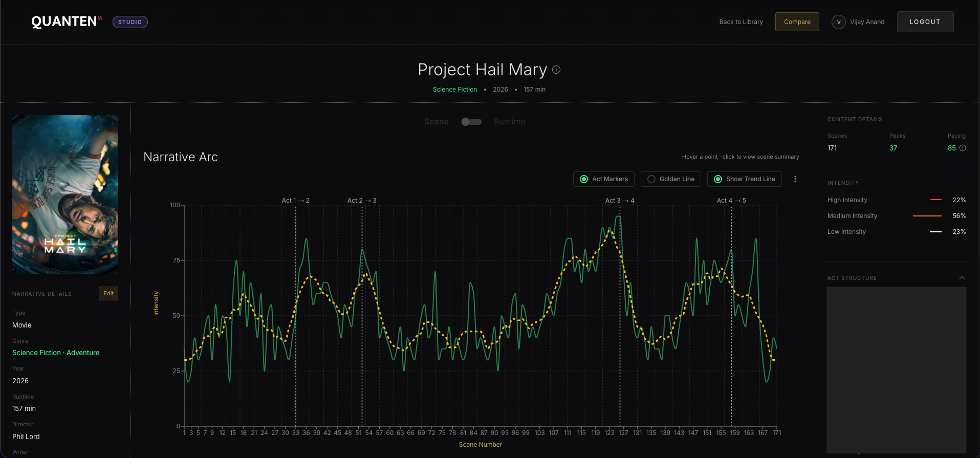Click the Vijay Anand avatar icon
The image size is (980, 458).
pyautogui.click(x=838, y=22)
